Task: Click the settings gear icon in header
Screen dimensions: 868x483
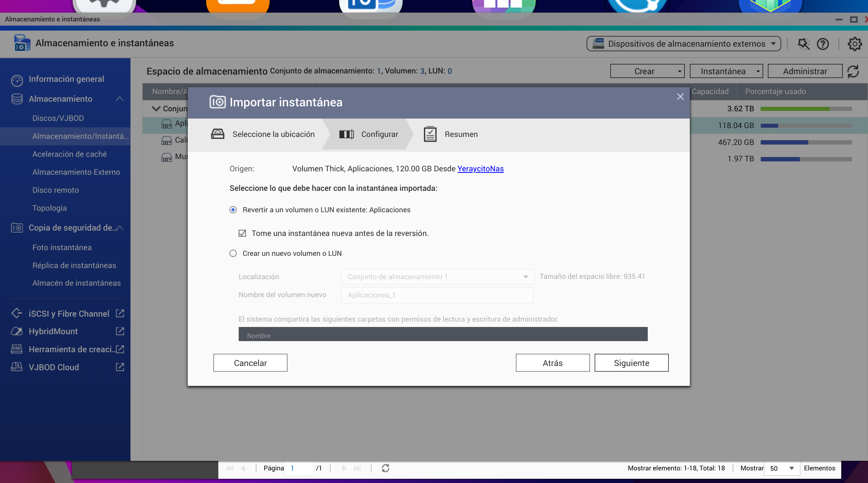Action: (x=855, y=44)
